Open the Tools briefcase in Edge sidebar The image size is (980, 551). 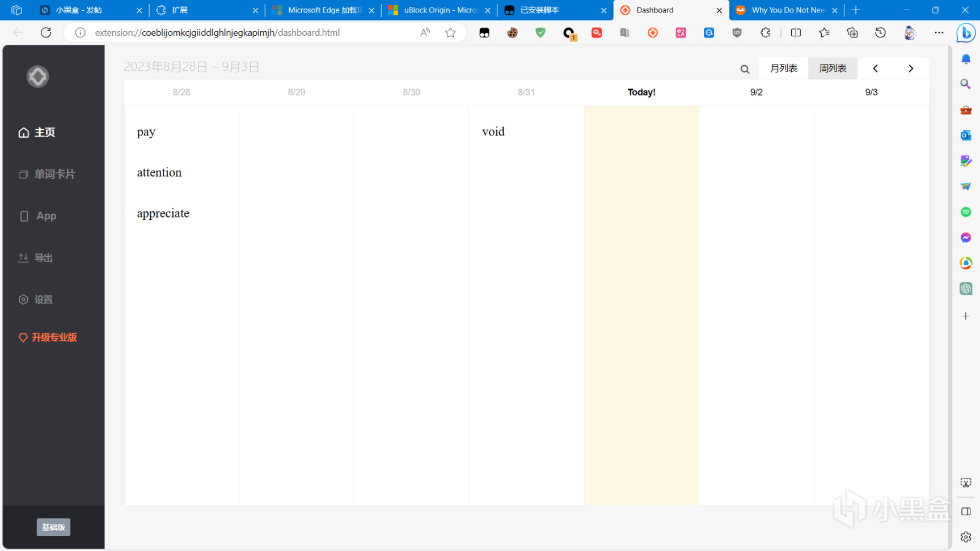pyautogui.click(x=966, y=110)
